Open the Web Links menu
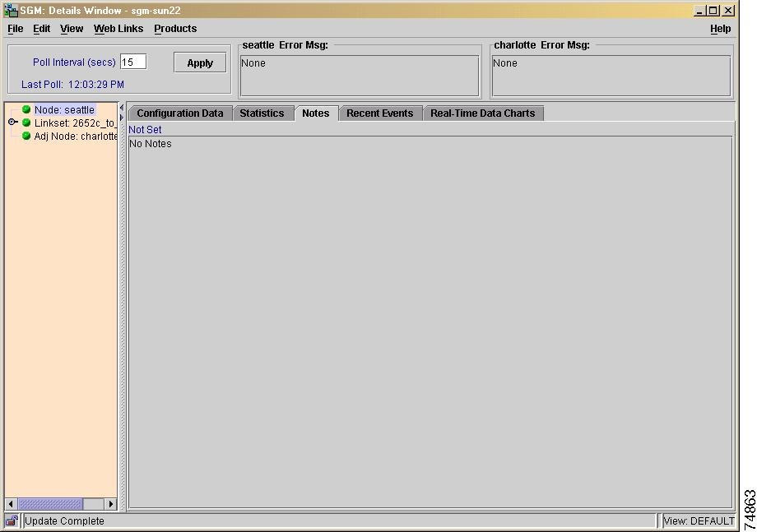757x532 pixels. coord(118,29)
